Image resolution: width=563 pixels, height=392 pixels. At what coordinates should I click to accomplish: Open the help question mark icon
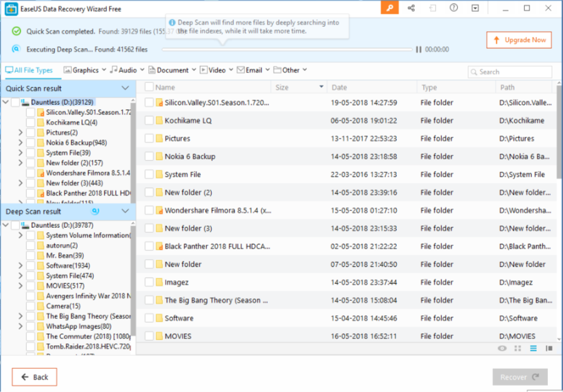(454, 8)
